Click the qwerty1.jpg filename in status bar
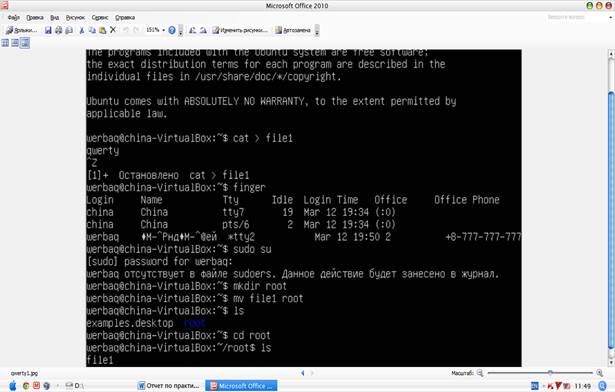This screenshot has width=615, height=392. click(24, 373)
